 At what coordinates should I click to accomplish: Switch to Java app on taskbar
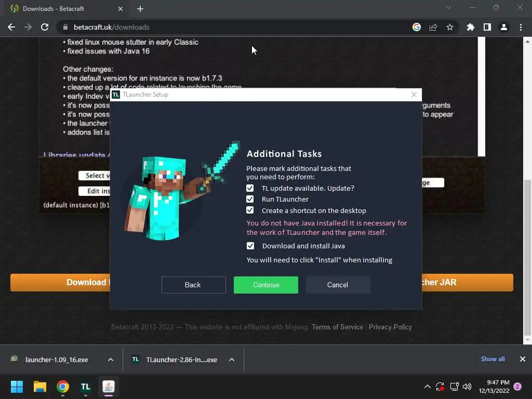pyautogui.click(x=109, y=387)
